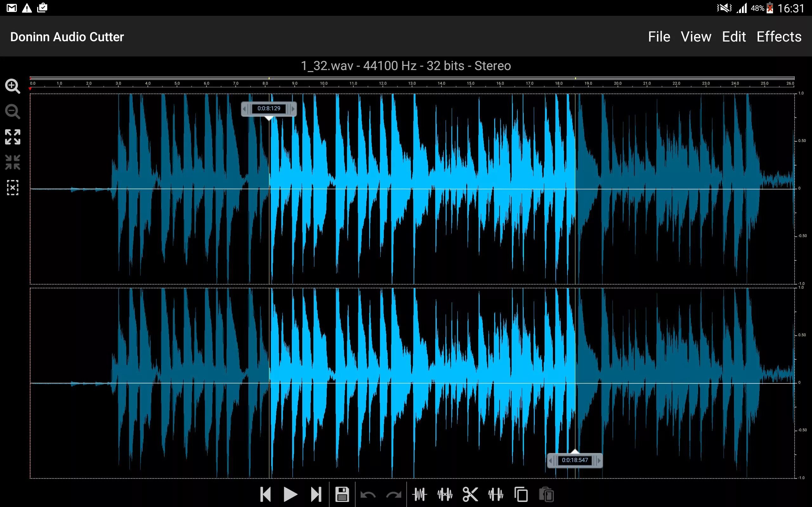Screen dimensions: 812x507
Task: Tap the expand-arrows fit-view icon
Action: 12,137
